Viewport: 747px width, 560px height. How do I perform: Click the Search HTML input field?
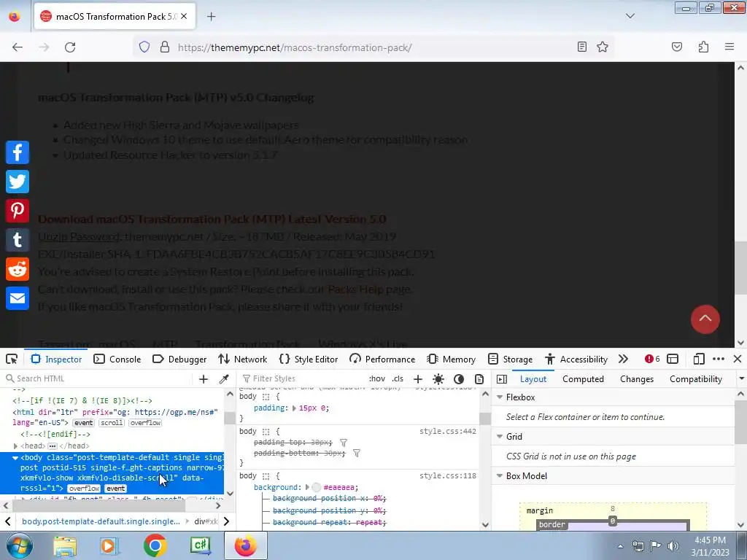98,378
